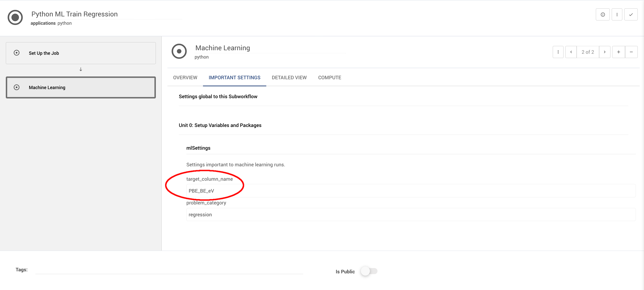Click the circle icon beside Python ML Train Regression

point(15,17)
